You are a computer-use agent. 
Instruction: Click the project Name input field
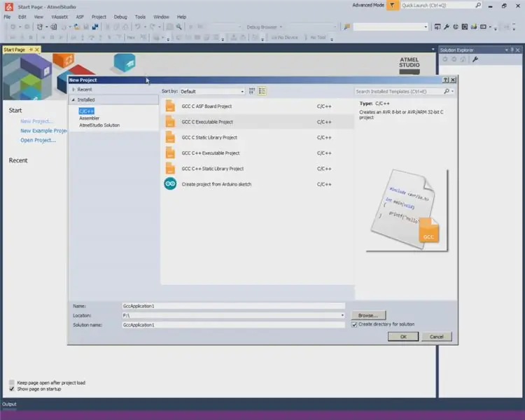(233, 306)
